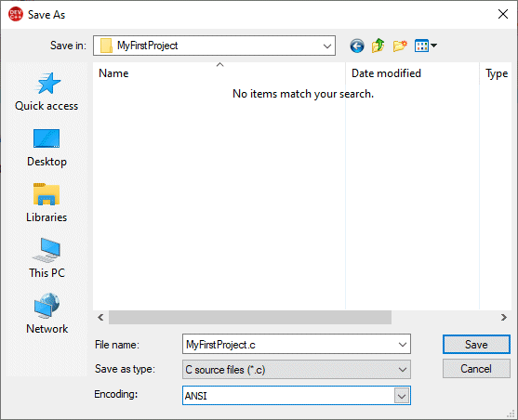Screen dimensions: 518x420
Task: Click the 'Encoding:' label
Action: [115, 394]
